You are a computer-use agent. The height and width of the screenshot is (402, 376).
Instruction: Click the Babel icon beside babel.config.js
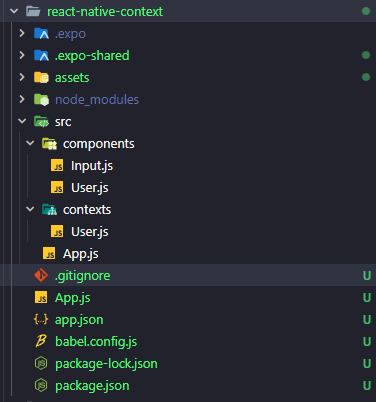[x=41, y=341]
